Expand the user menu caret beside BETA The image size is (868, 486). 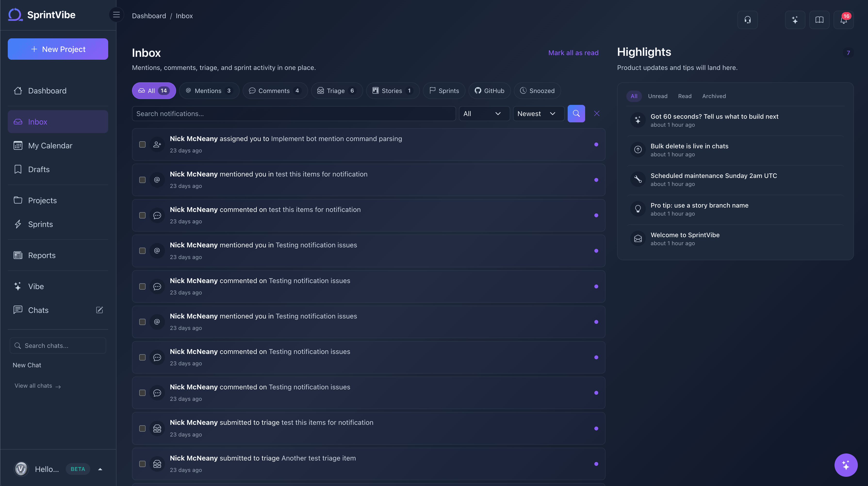coord(100,469)
